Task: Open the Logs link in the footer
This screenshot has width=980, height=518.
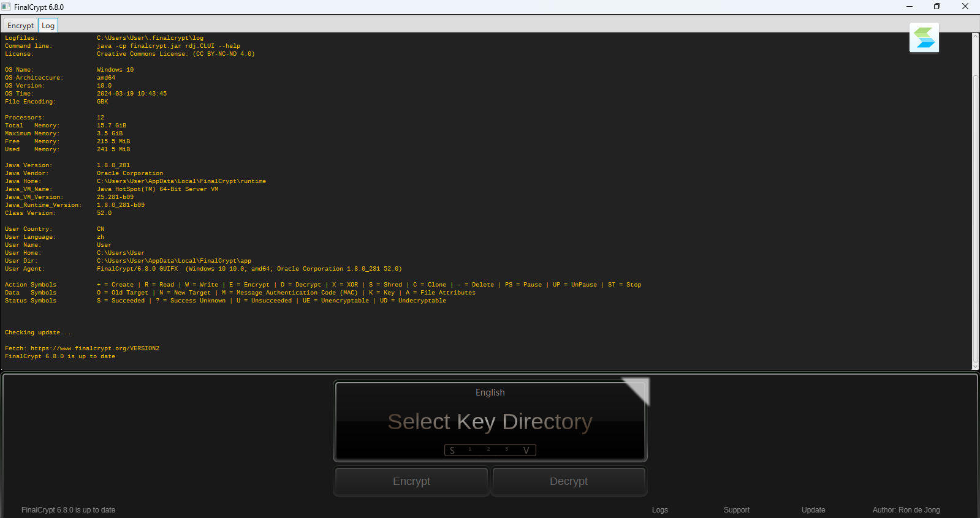Action: coord(660,510)
